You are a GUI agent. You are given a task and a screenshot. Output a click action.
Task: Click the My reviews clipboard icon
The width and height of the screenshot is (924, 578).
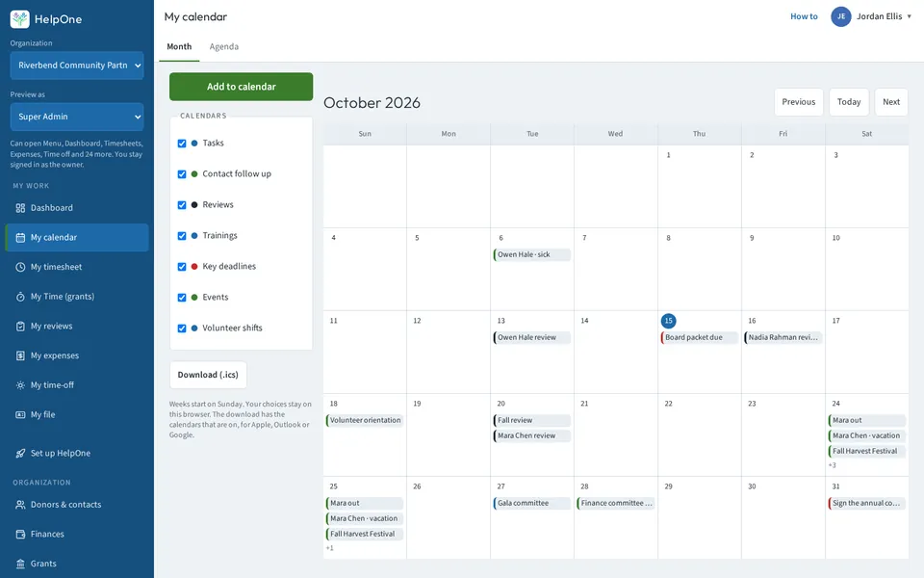(20, 326)
